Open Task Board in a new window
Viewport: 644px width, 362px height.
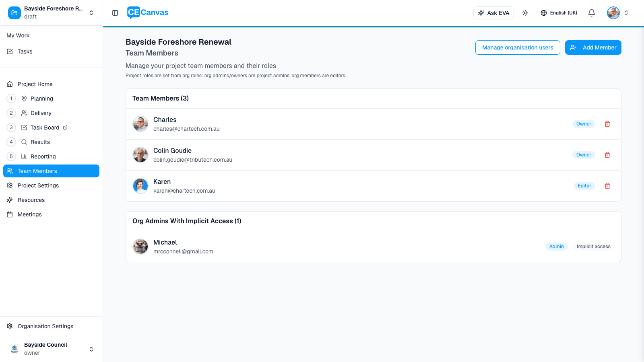66,127
